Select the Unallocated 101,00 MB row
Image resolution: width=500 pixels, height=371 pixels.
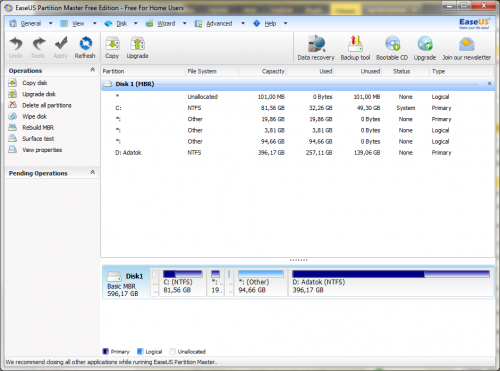pos(297,97)
